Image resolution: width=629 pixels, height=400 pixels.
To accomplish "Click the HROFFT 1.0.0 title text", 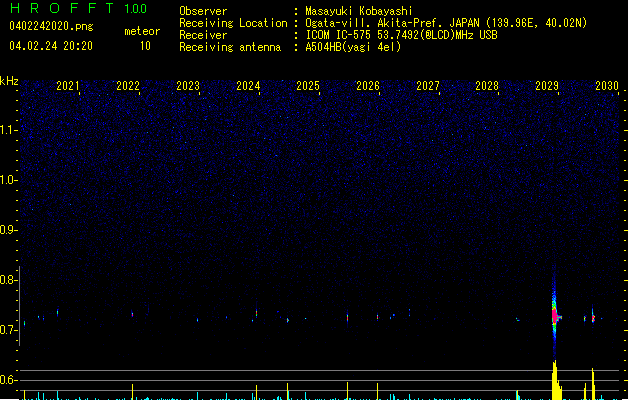I will (79, 8).
